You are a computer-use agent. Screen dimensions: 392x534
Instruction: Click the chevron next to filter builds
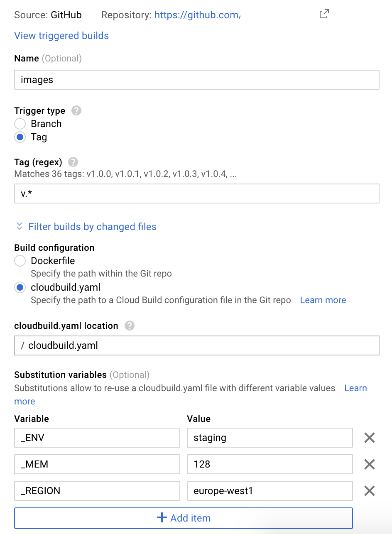tap(19, 226)
